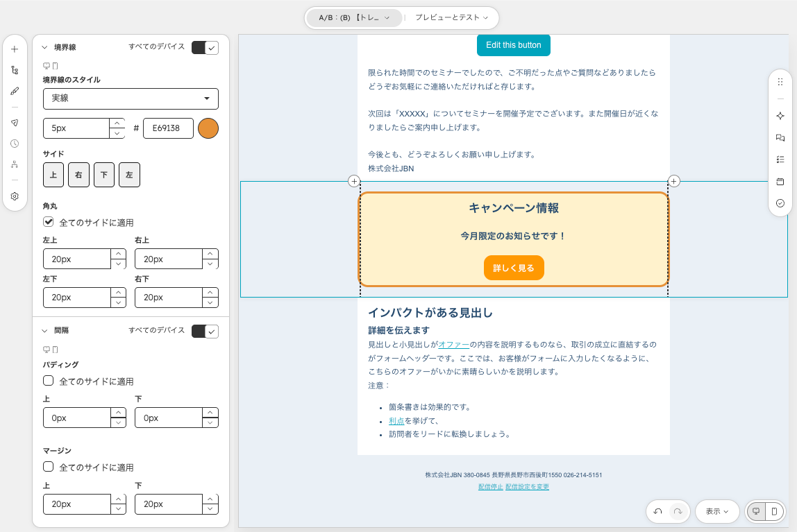Click the undo arrow icon

(657, 511)
